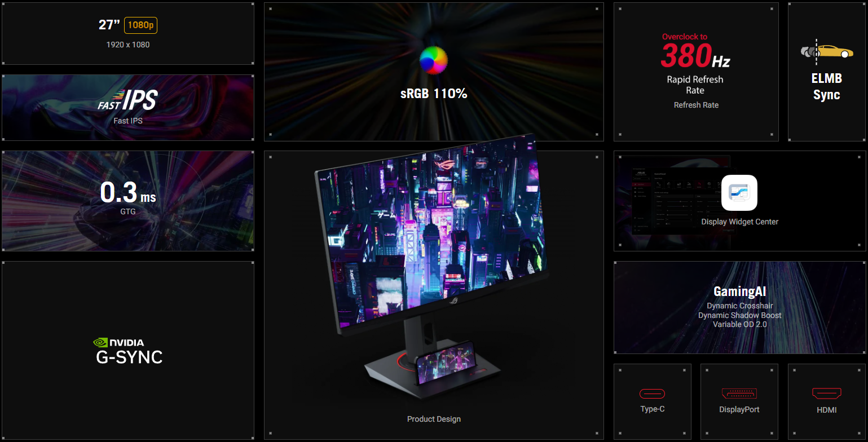This screenshot has height=442, width=868.
Task: Click the sRGB color sphere icon
Action: tap(433, 60)
